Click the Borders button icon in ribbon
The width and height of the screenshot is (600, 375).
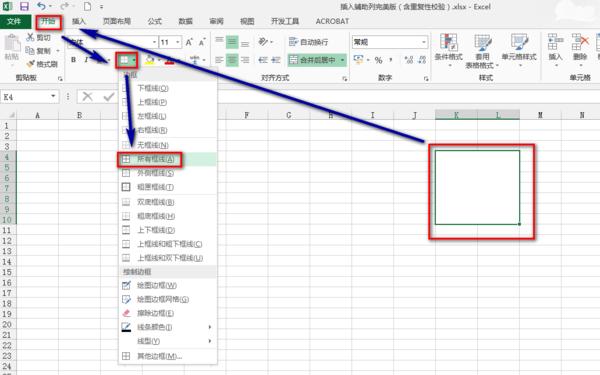pyautogui.click(x=124, y=60)
